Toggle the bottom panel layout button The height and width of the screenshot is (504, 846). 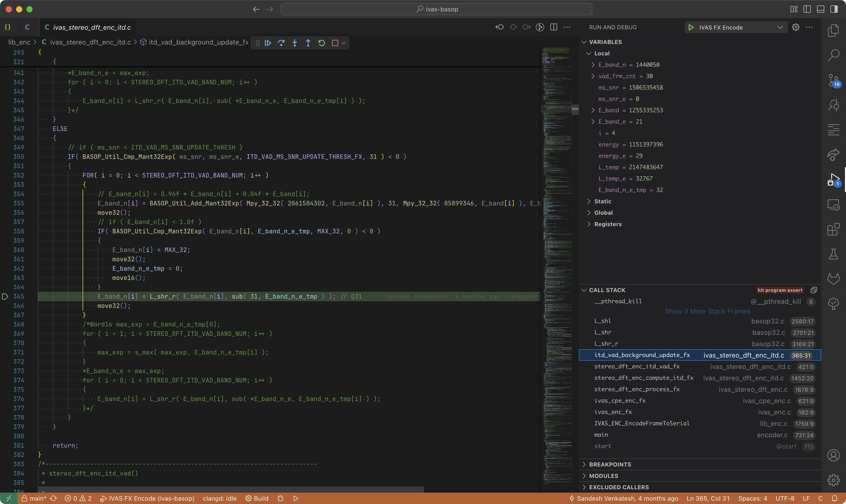coord(821,9)
